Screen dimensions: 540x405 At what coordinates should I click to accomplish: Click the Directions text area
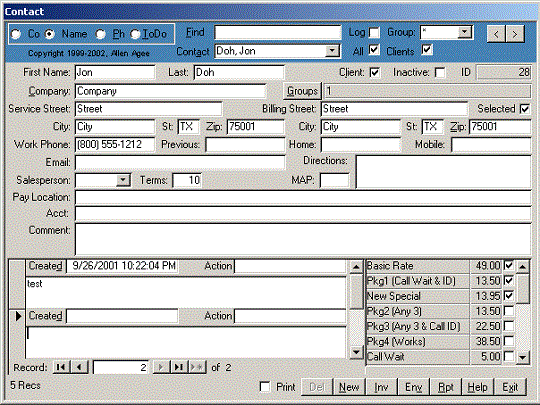pyautogui.click(x=444, y=172)
